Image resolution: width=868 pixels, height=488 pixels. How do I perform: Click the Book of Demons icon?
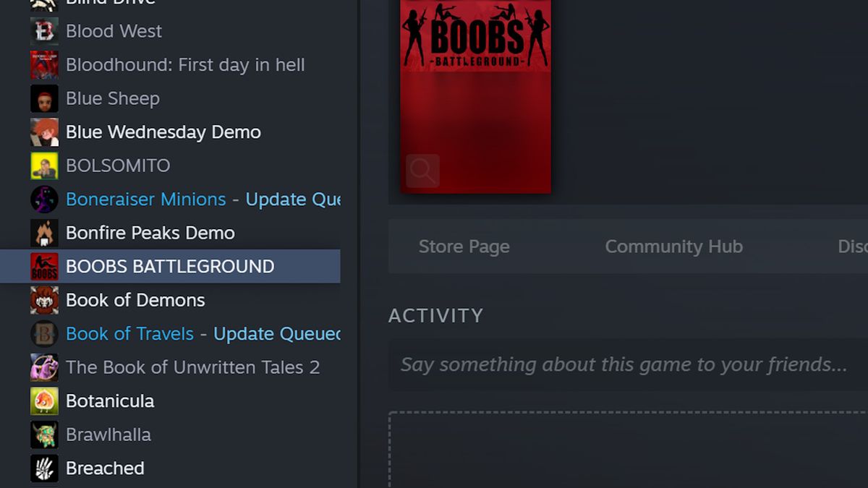tap(44, 300)
